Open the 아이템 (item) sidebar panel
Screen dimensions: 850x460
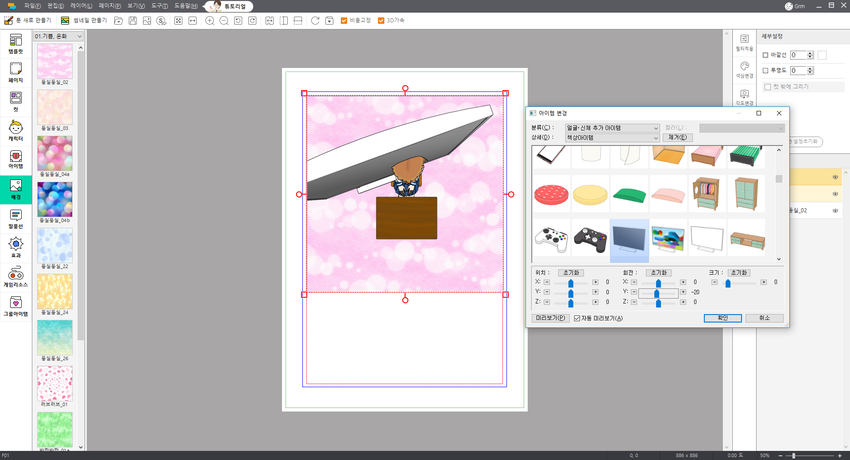click(x=16, y=160)
